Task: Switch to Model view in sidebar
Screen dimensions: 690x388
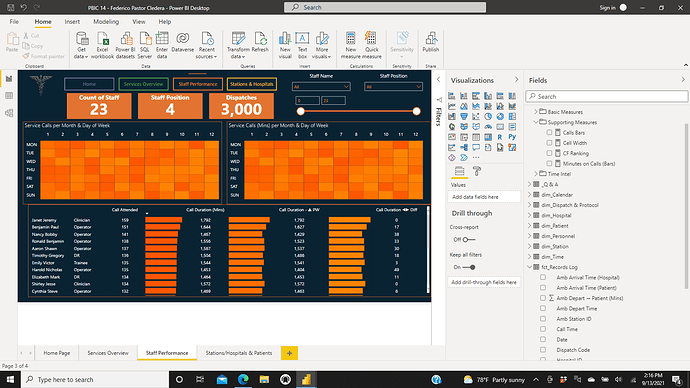Action: 9,113
